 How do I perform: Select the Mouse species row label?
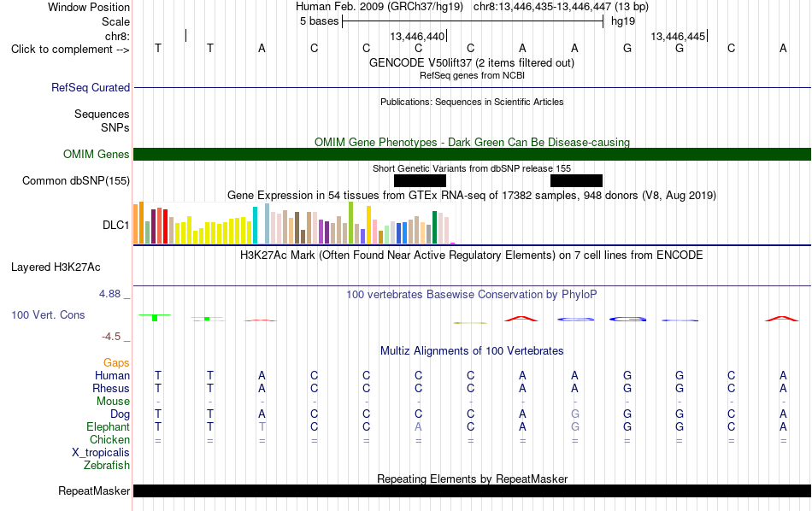click(113, 402)
